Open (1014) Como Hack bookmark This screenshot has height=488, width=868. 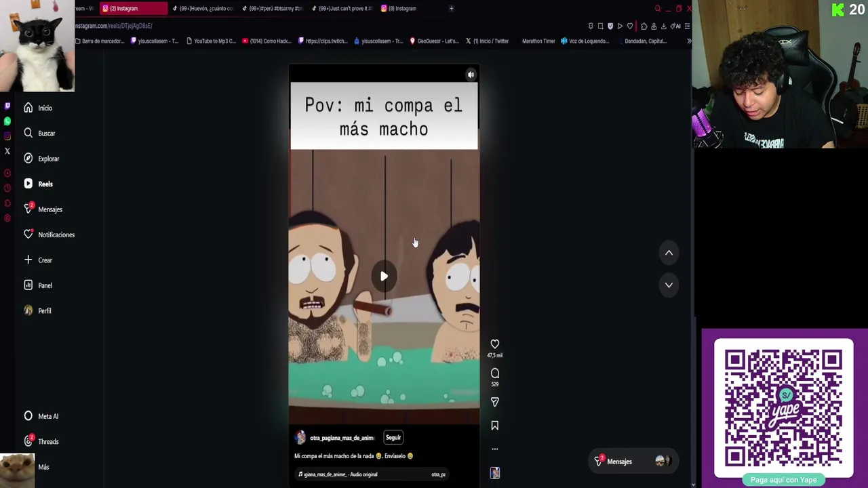point(267,41)
